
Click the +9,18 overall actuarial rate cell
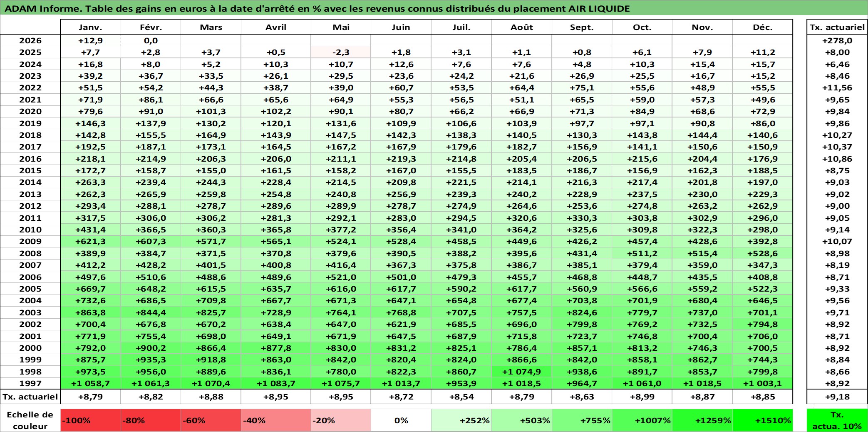tap(837, 397)
